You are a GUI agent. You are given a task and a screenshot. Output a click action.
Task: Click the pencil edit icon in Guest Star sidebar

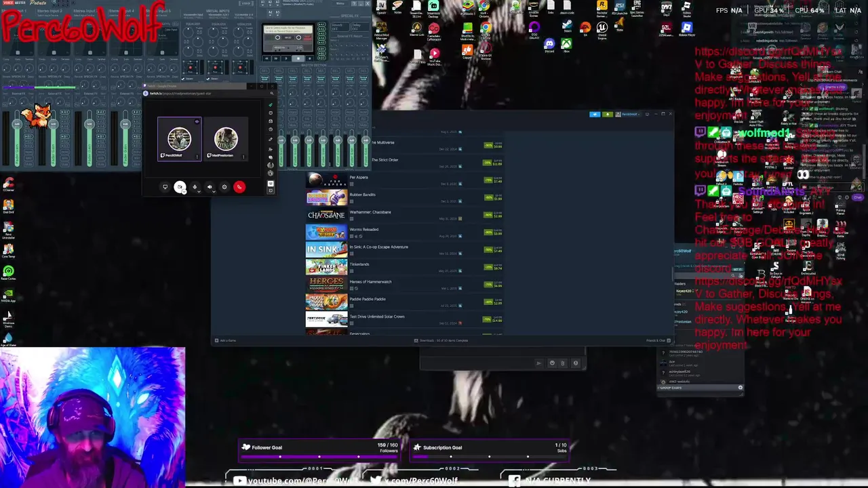pos(271,139)
